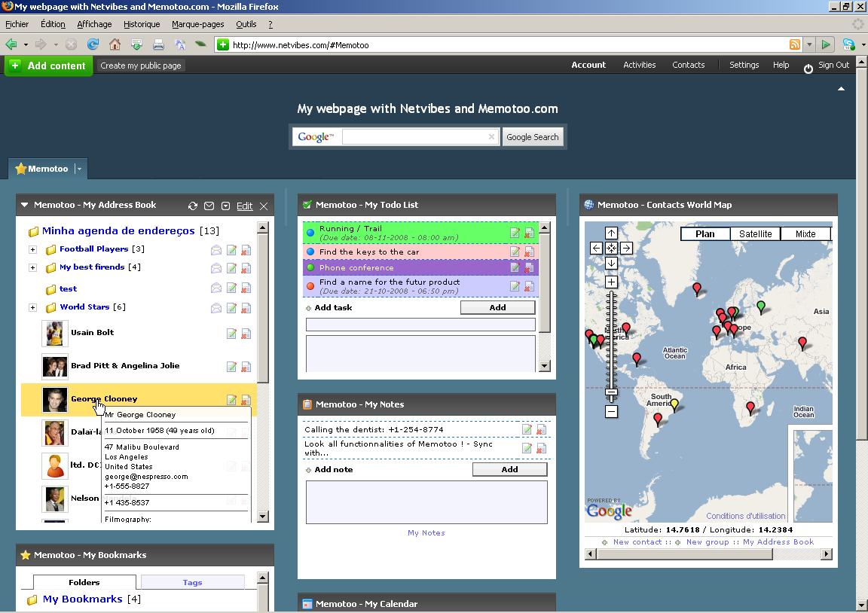Click the Sign Out power icon
The width and height of the screenshot is (868, 613).
click(808, 68)
